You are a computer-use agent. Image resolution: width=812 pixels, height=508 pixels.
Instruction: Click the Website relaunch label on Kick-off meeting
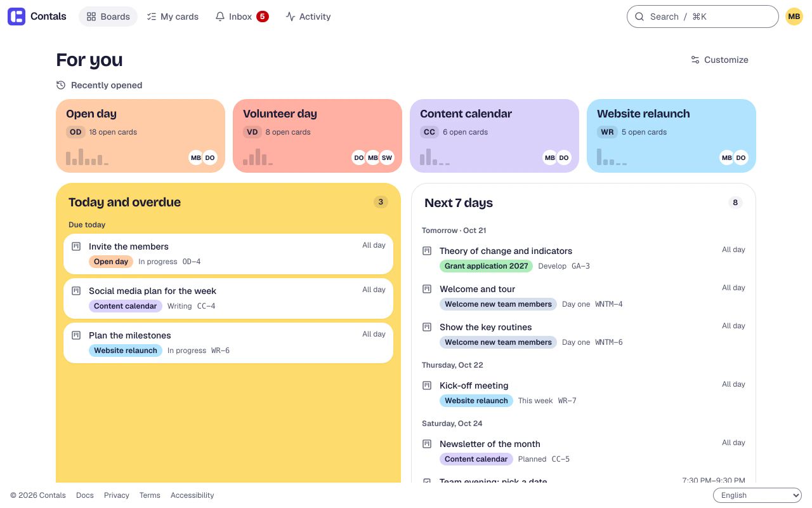[x=476, y=401]
